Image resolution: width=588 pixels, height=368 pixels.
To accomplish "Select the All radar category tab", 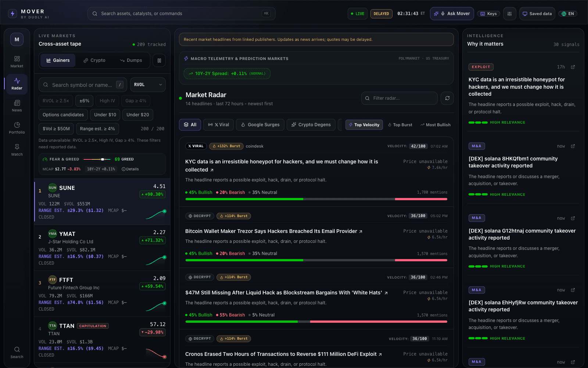I will coord(190,125).
